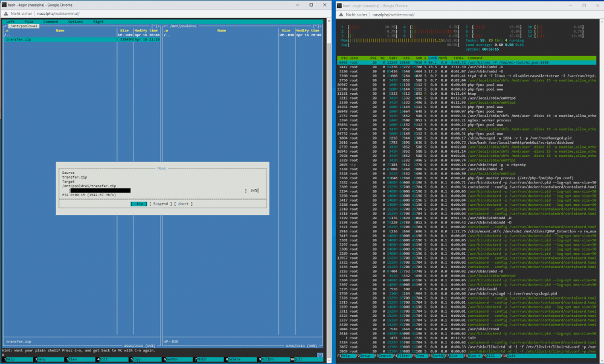Sort right panel by Size column

286,30
